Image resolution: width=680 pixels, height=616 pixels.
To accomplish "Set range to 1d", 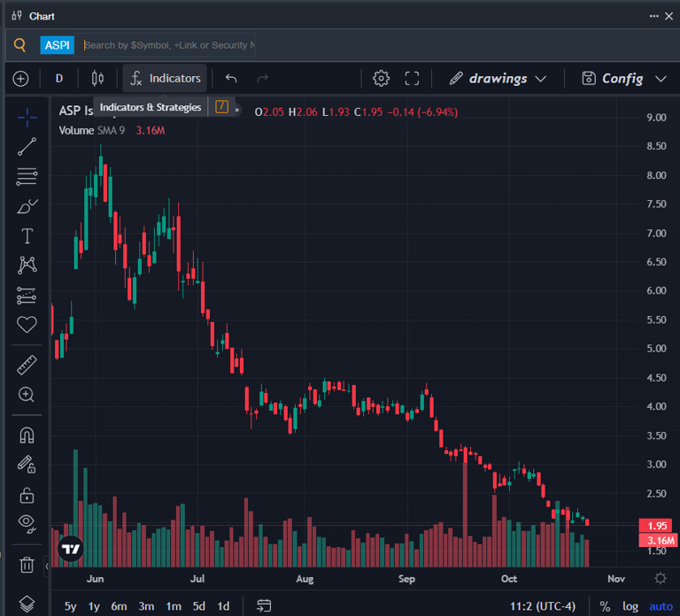I will point(223,606).
